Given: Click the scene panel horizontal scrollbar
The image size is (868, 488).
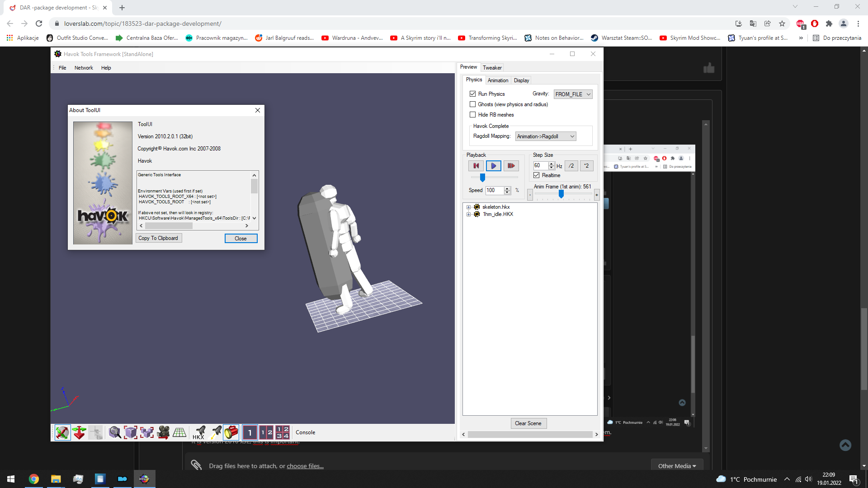Looking at the screenshot, I should coord(530,434).
